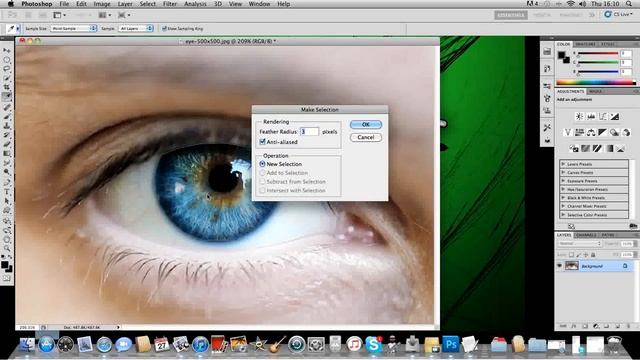
Task: Choose the New Selection radio option
Action: click(x=262, y=164)
